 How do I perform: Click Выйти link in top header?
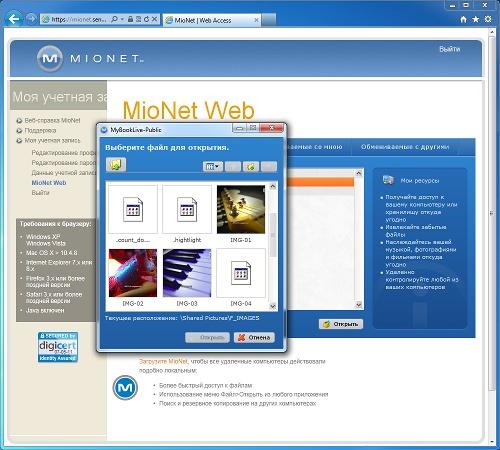(x=450, y=49)
